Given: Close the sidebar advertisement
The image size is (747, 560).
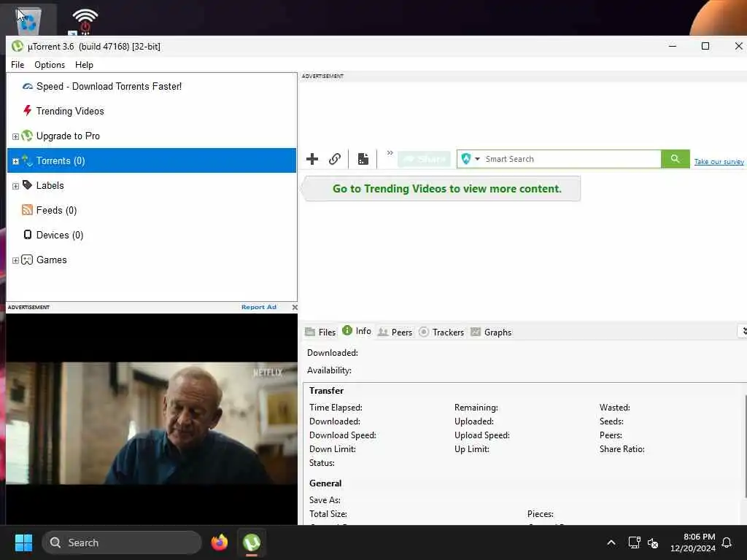Looking at the screenshot, I should [x=295, y=307].
